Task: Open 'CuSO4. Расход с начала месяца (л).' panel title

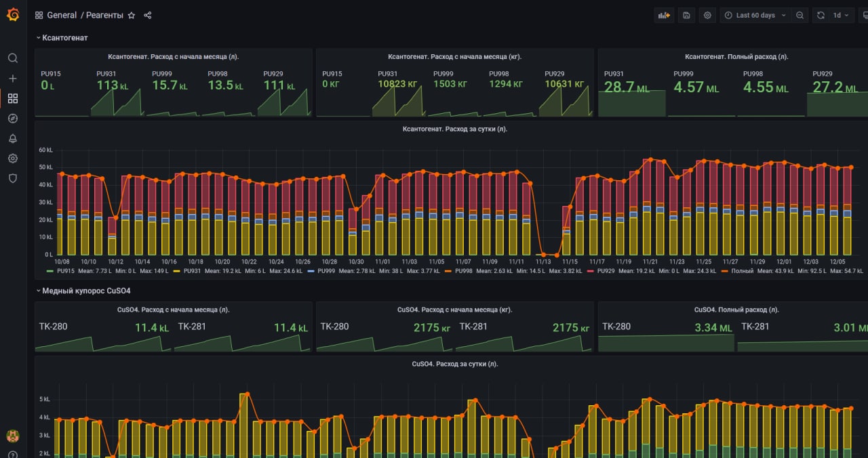Action: coord(174,310)
